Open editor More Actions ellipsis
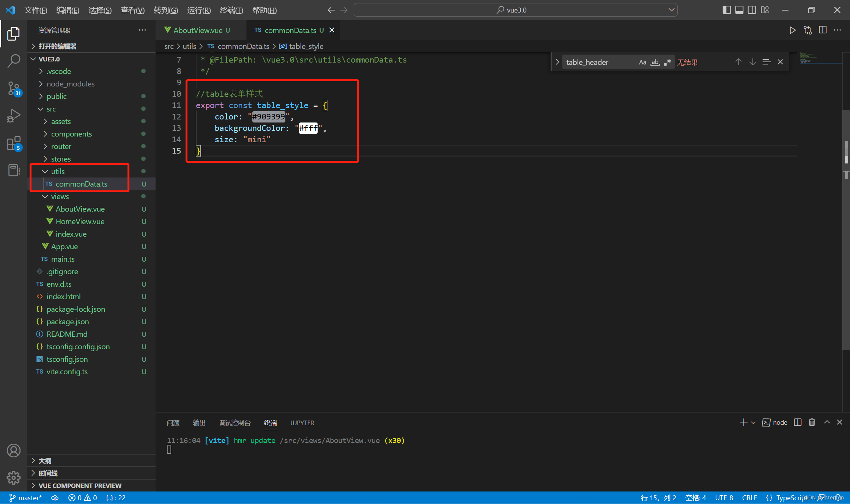850x504 pixels. point(837,30)
